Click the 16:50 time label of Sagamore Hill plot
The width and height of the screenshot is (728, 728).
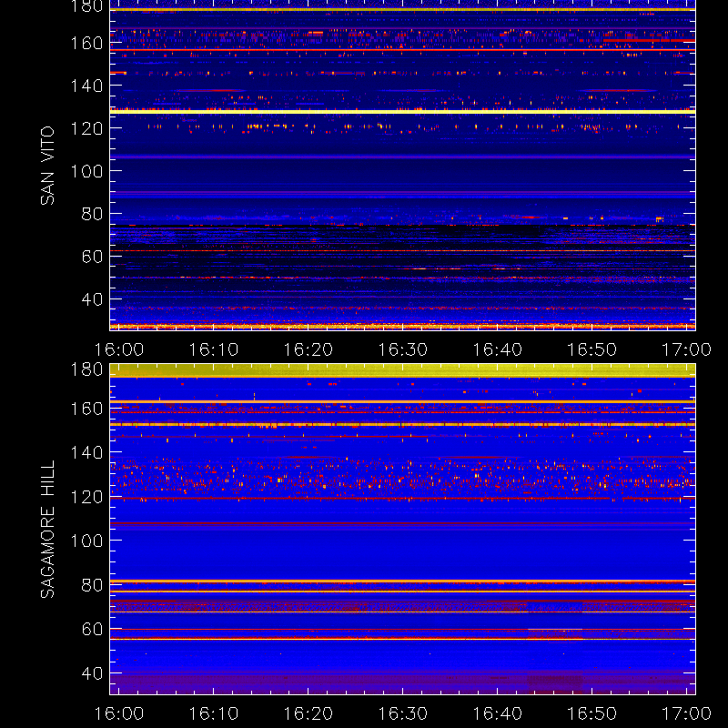(592, 713)
